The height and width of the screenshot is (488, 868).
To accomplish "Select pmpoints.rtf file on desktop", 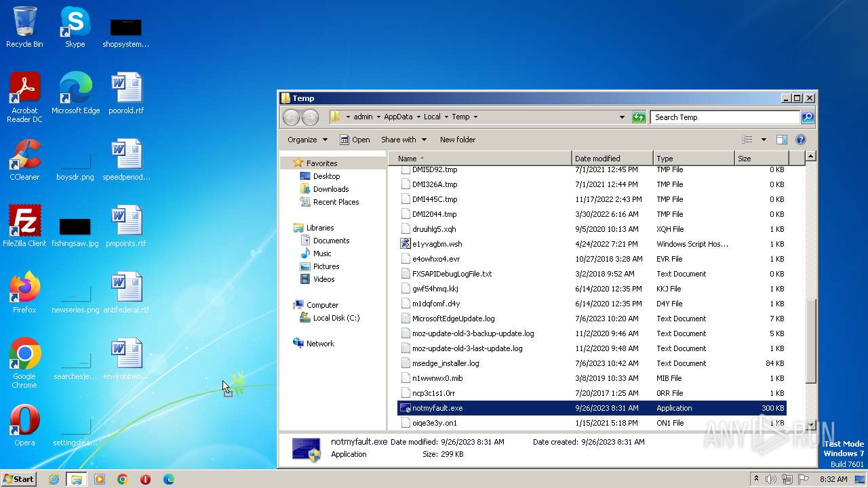I will 126,226.
